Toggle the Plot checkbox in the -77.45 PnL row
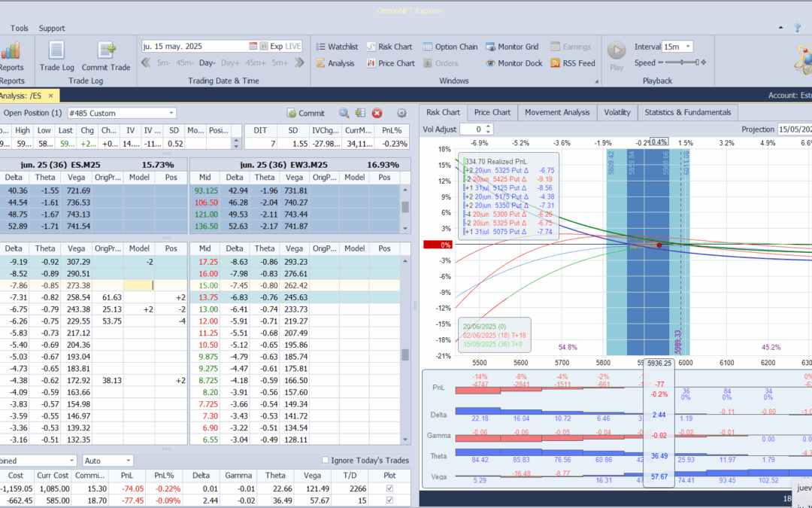 click(x=389, y=500)
